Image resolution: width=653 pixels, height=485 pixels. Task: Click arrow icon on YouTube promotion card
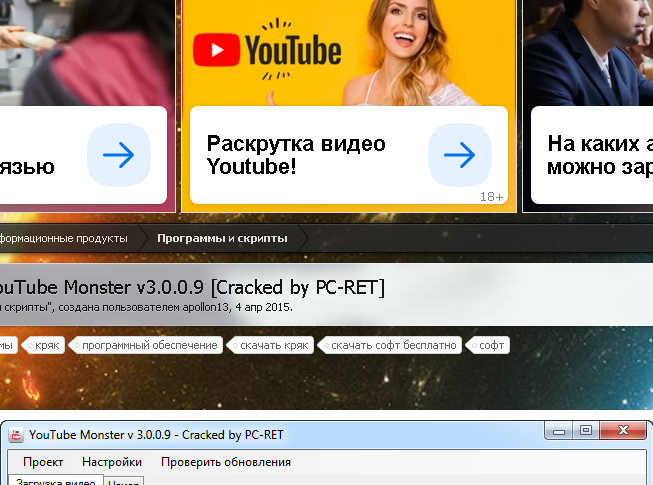459,155
